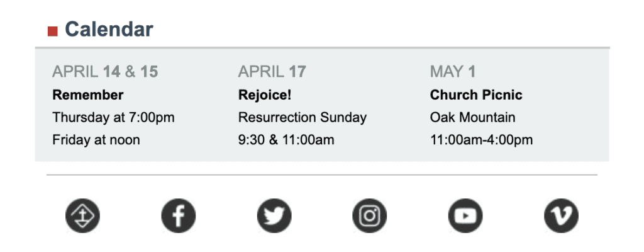Select the Thursday at 7:00pm line
This screenshot has height=252, width=644.
tap(113, 117)
